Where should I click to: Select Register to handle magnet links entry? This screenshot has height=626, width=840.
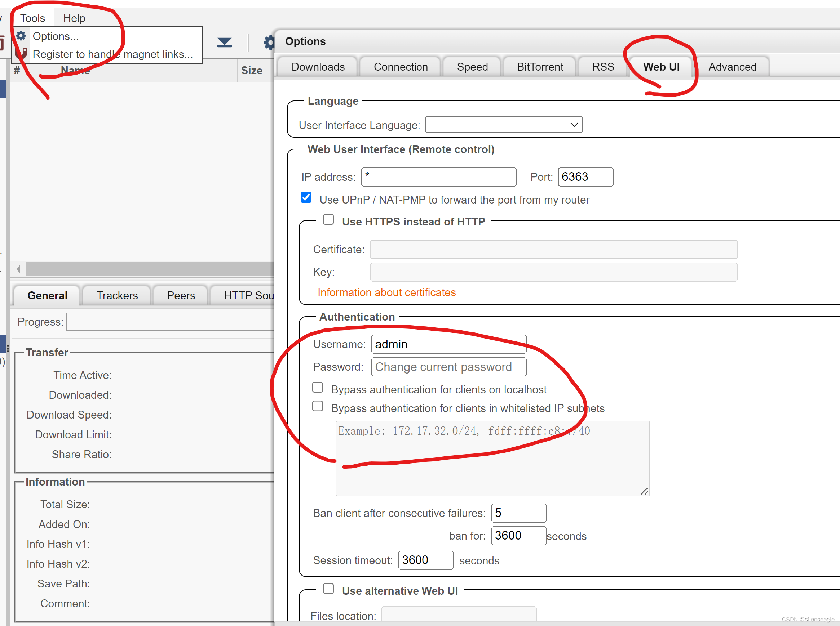pos(112,54)
